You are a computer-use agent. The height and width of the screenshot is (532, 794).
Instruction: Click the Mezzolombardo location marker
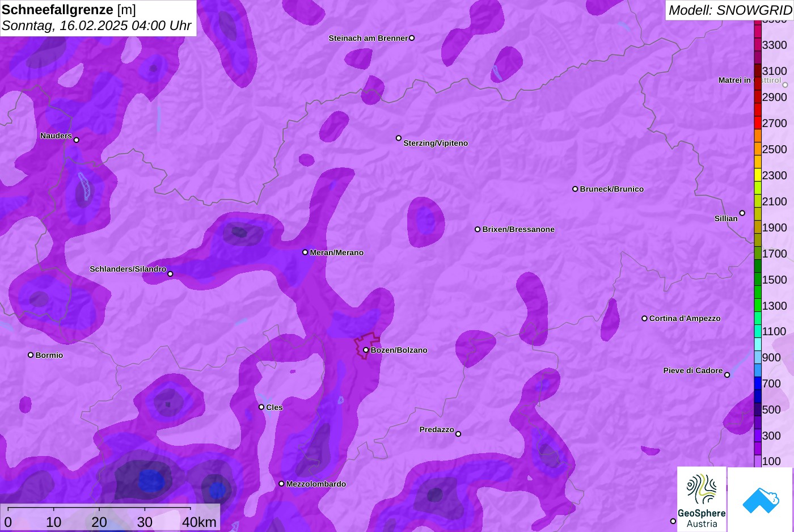tap(281, 484)
